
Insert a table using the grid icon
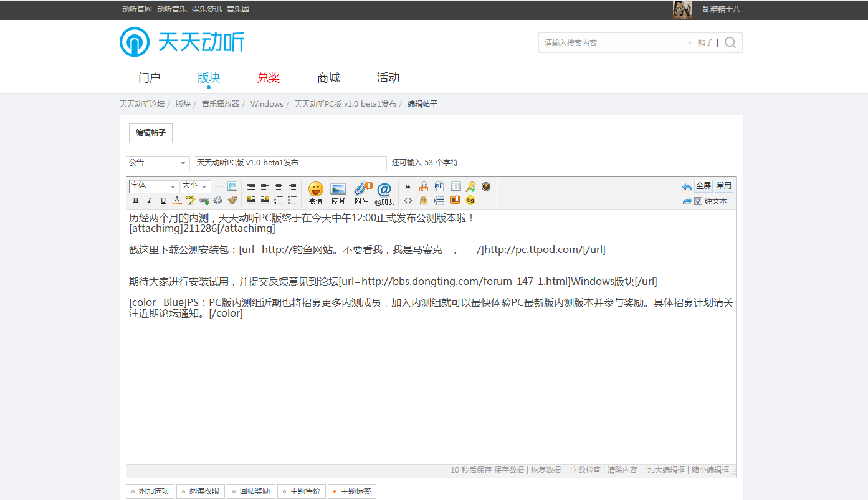coord(232,186)
